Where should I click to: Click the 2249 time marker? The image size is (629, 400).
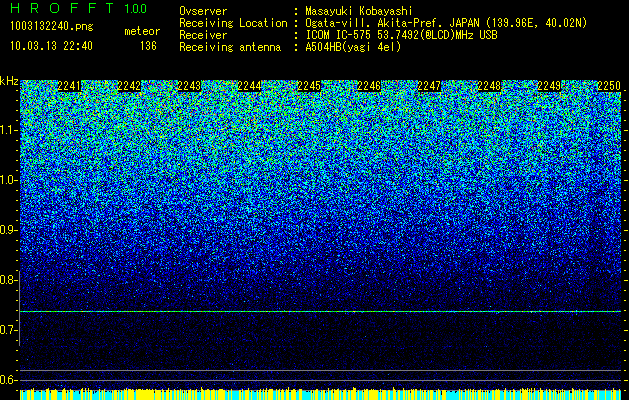pos(549,86)
